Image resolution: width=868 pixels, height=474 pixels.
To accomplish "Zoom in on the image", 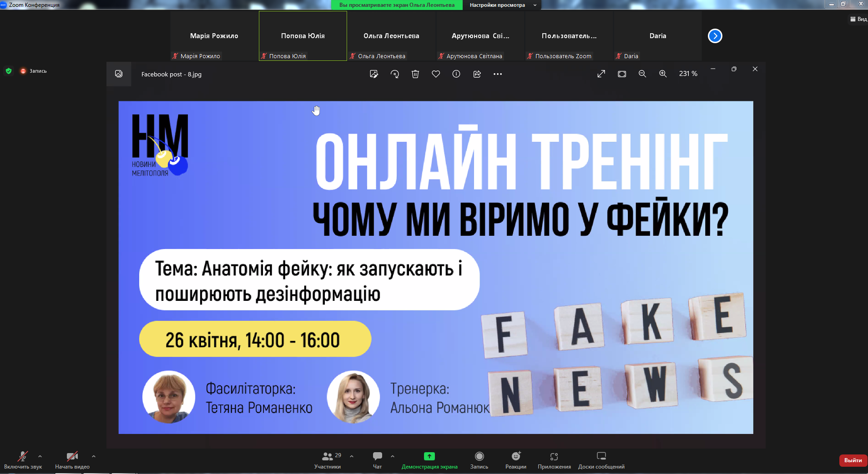I will pyautogui.click(x=662, y=74).
